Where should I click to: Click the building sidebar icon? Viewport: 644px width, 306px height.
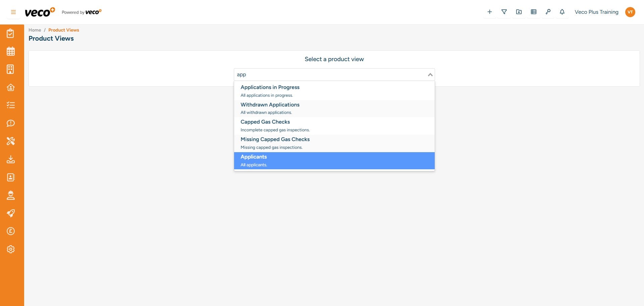11,69
